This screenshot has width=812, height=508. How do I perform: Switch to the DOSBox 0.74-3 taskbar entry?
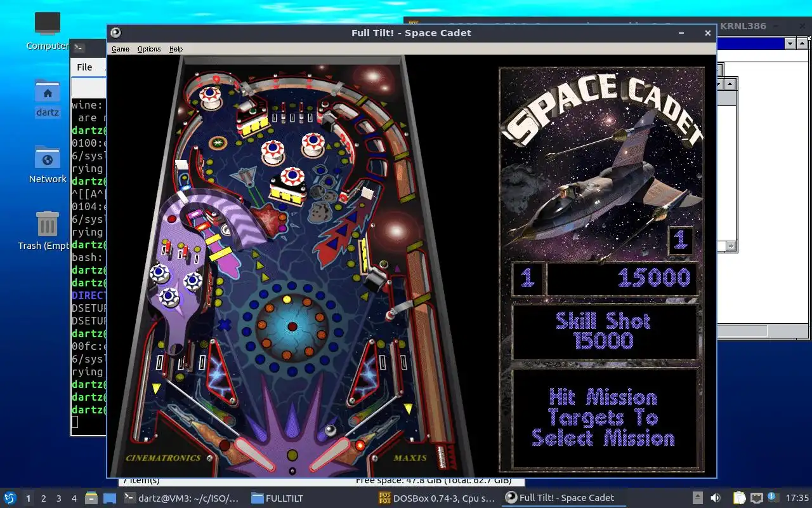(x=436, y=498)
